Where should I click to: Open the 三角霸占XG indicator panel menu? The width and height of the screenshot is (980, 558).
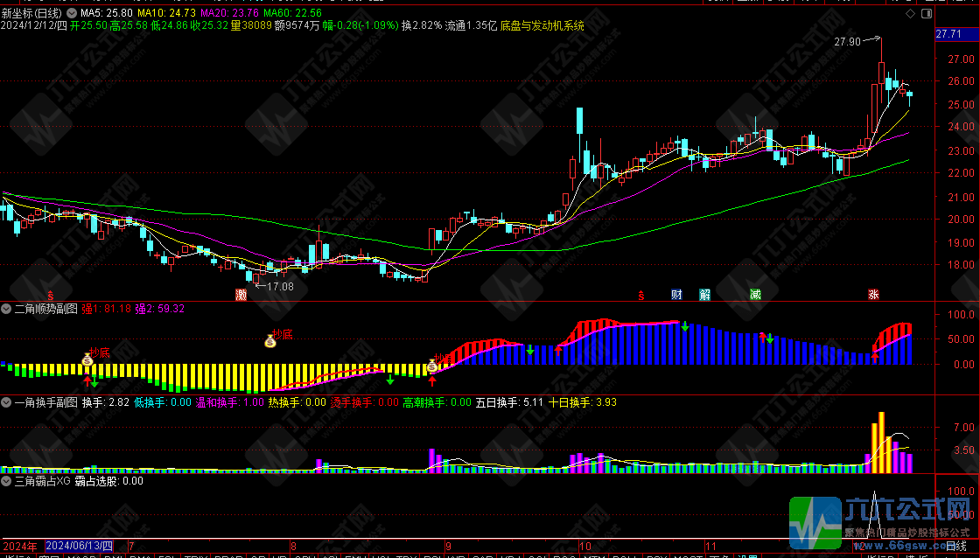[x=7, y=480]
